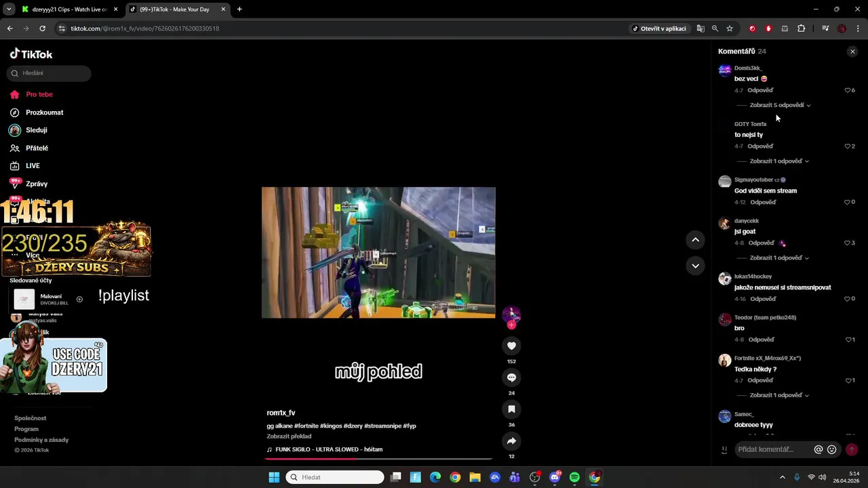Expand replies under 'Tedka někdy ?'
Viewport: 868px width, 488px height.
click(779, 395)
